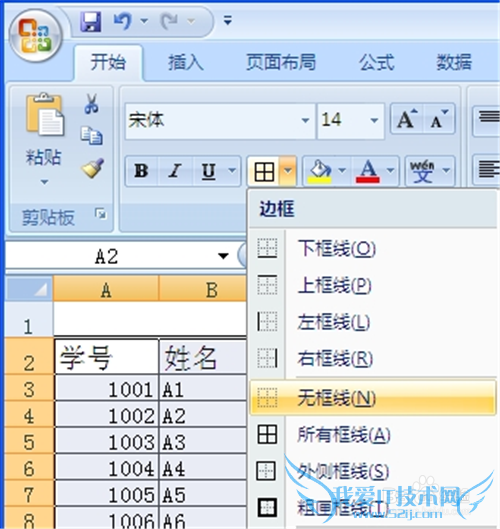Choose 外侧框线(S) outside borders
This screenshot has width=500, height=529.
click(372, 471)
